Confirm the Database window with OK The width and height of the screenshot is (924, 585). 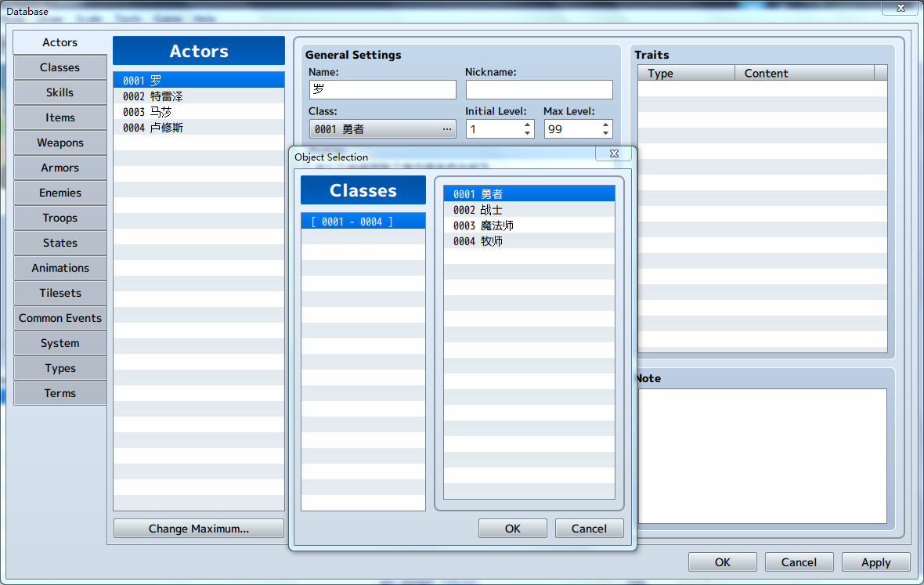point(723,562)
